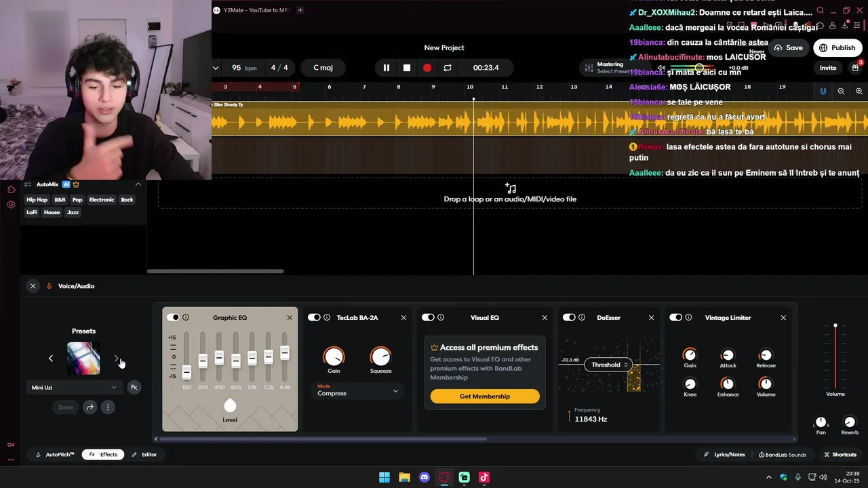Open the gift icon with notification badge
This screenshot has width=868, height=488.
tap(856, 67)
